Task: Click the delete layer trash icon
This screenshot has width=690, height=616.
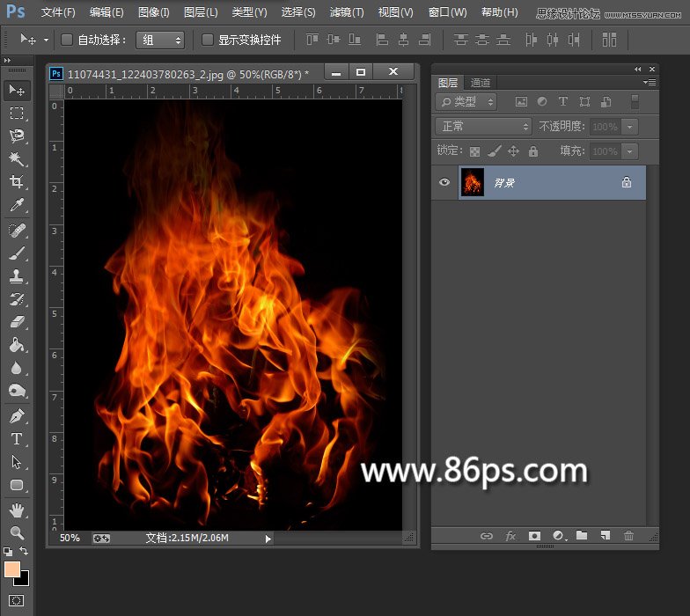Action: (628, 535)
